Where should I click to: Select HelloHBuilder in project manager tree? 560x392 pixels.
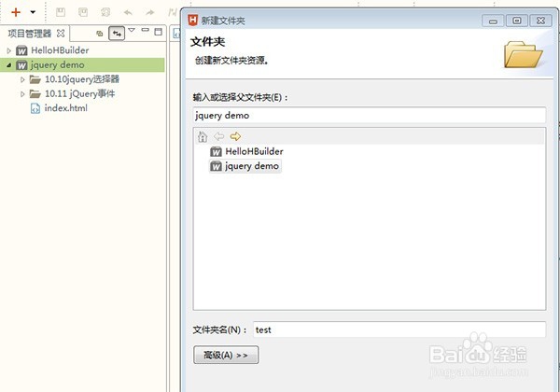[60, 50]
